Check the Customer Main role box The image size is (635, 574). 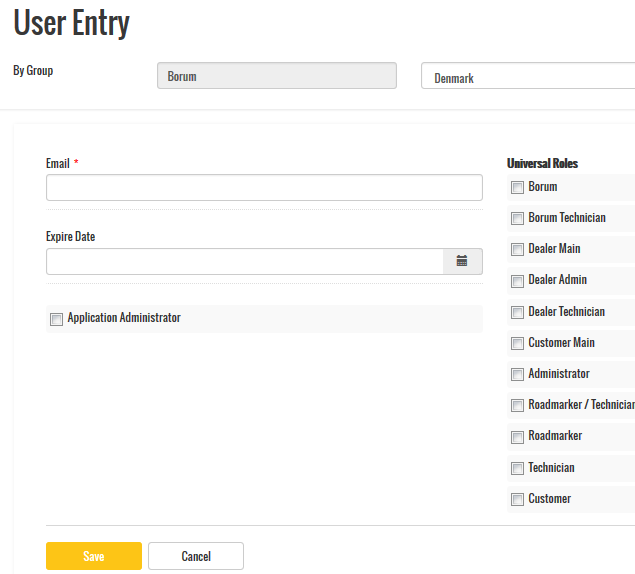click(517, 344)
